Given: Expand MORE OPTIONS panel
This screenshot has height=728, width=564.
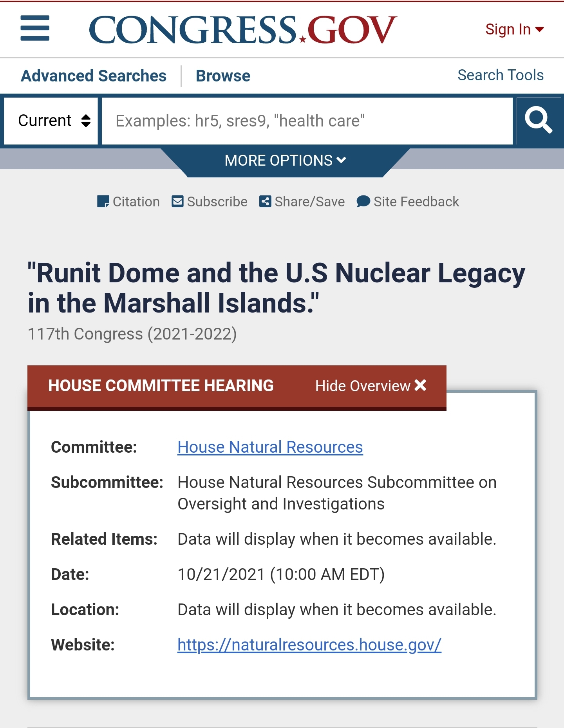Looking at the screenshot, I should [285, 161].
